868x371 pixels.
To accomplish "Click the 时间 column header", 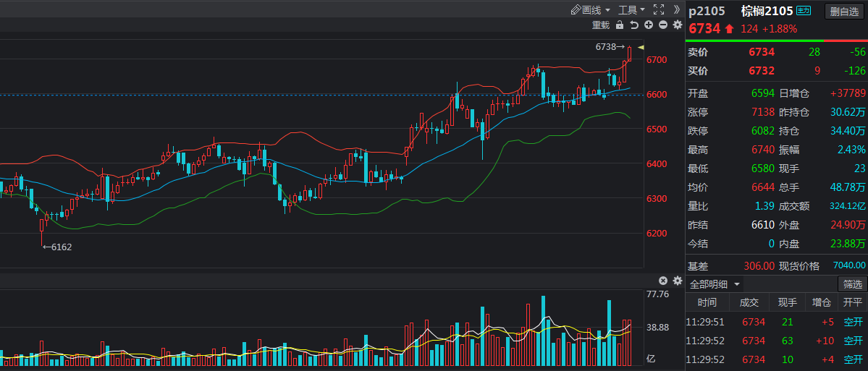I will [707, 302].
